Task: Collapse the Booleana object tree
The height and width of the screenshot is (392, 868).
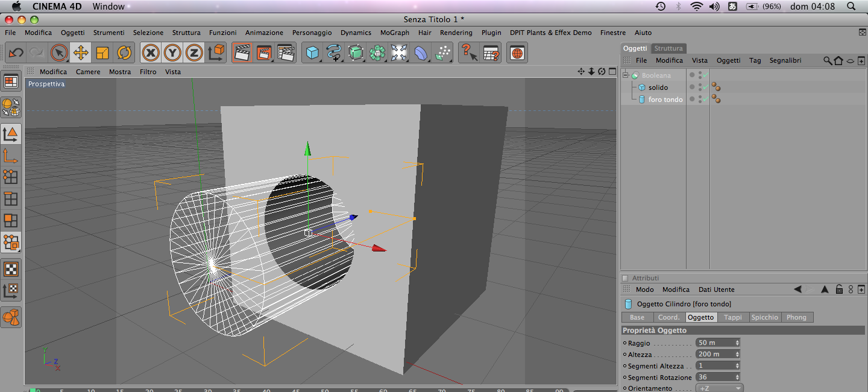Action: click(626, 75)
